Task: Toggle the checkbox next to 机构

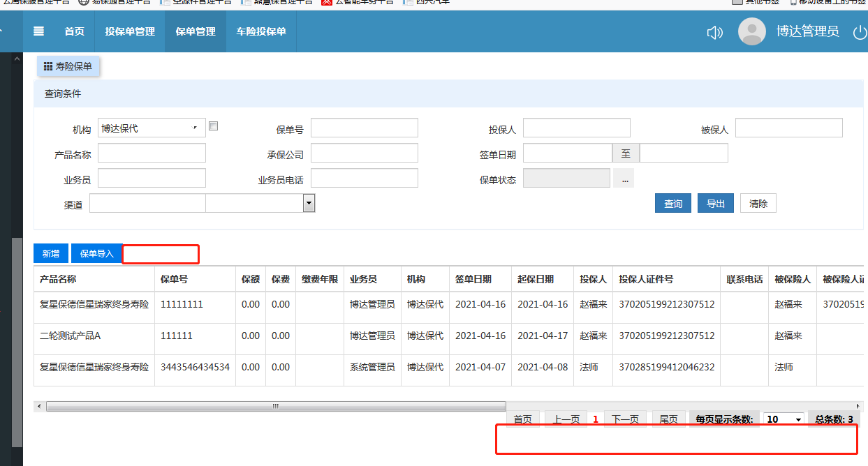Action: 214,126
